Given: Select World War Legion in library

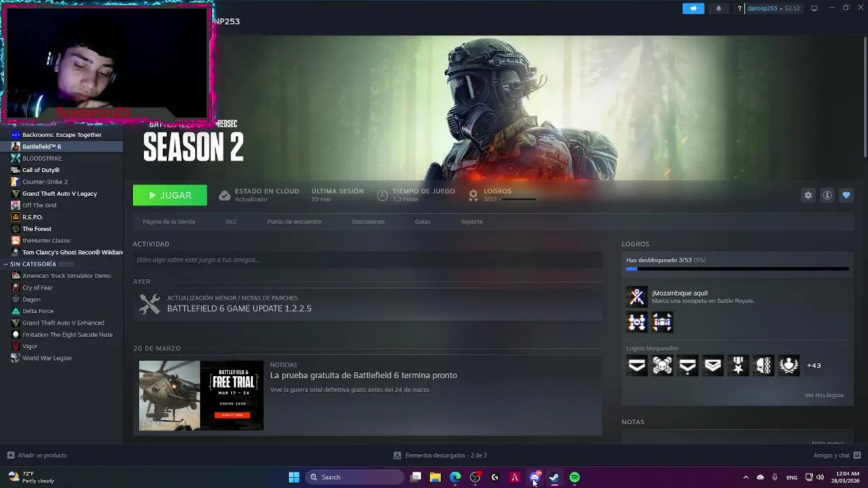Looking at the screenshot, I should click(x=62, y=358).
